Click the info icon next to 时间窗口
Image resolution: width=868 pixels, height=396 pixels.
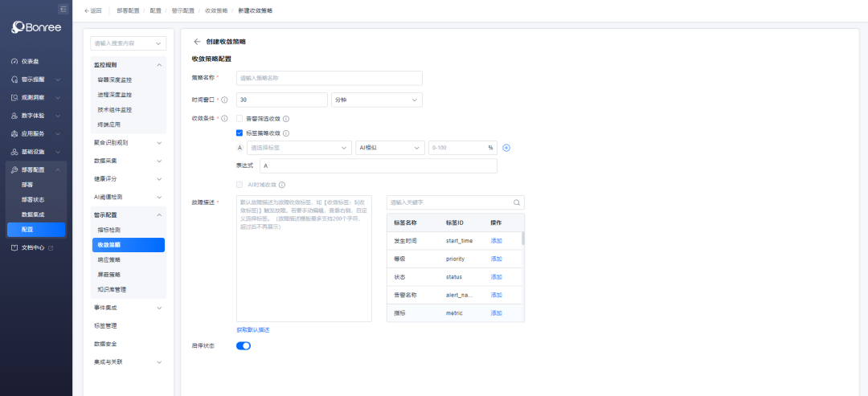coord(224,100)
